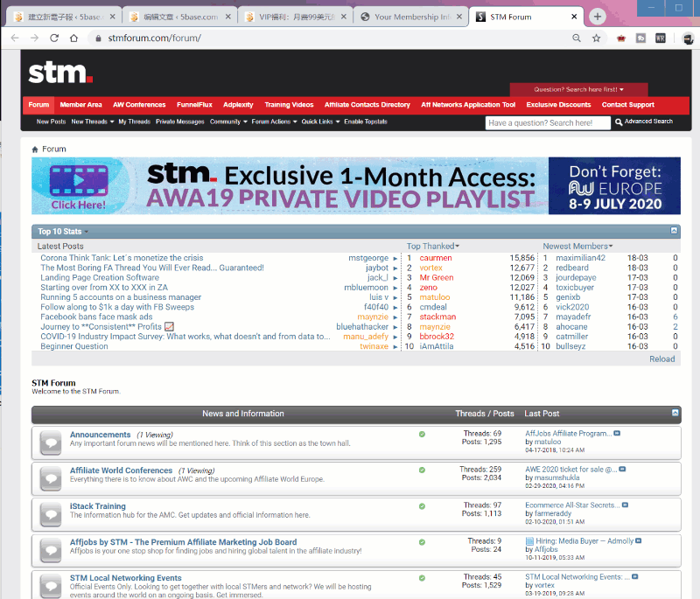Open a new browser tab with plus button
This screenshot has height=599, width=700.
point(598,17)
